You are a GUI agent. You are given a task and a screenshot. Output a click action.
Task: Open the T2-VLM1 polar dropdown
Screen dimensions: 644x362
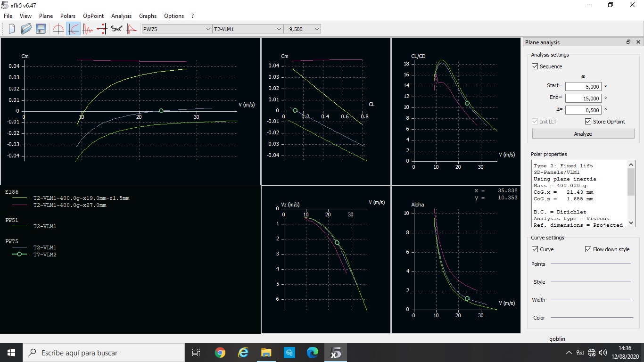248,29
